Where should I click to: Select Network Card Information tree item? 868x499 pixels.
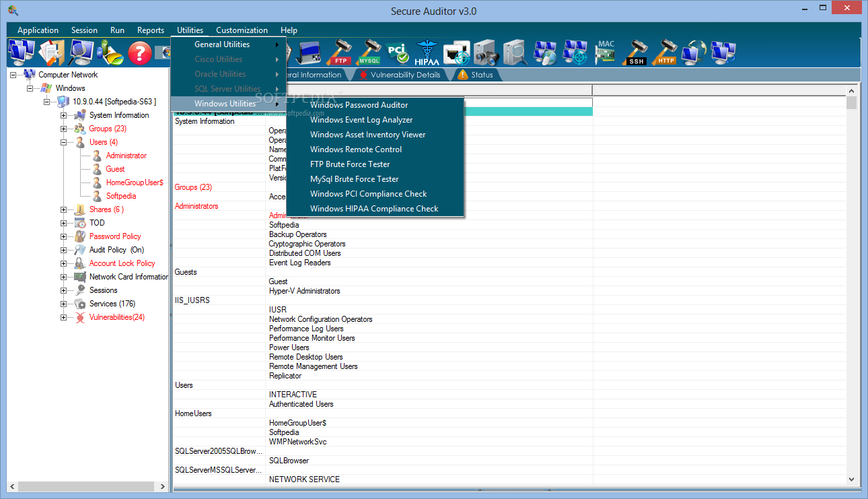129,277
